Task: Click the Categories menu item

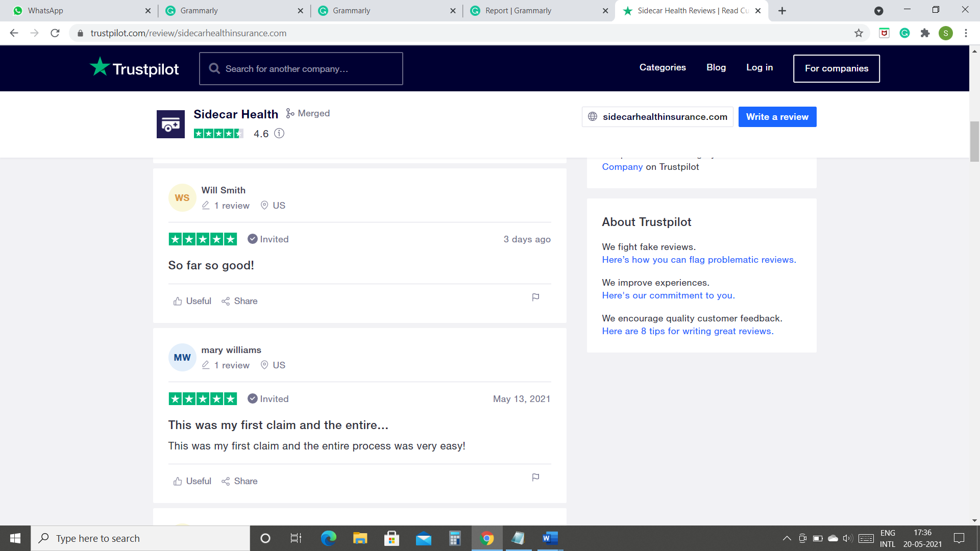Action: [663, 67]
